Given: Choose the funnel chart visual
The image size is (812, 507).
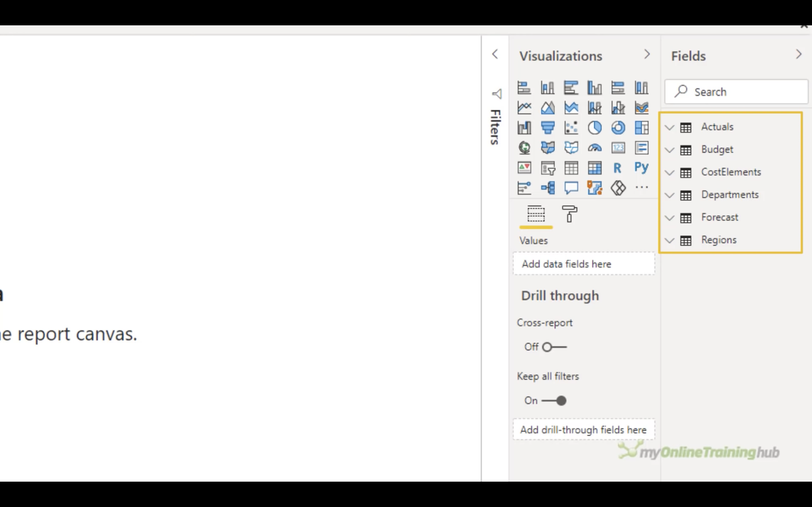Looking at the screenshot, I should (x=548, y=128).
